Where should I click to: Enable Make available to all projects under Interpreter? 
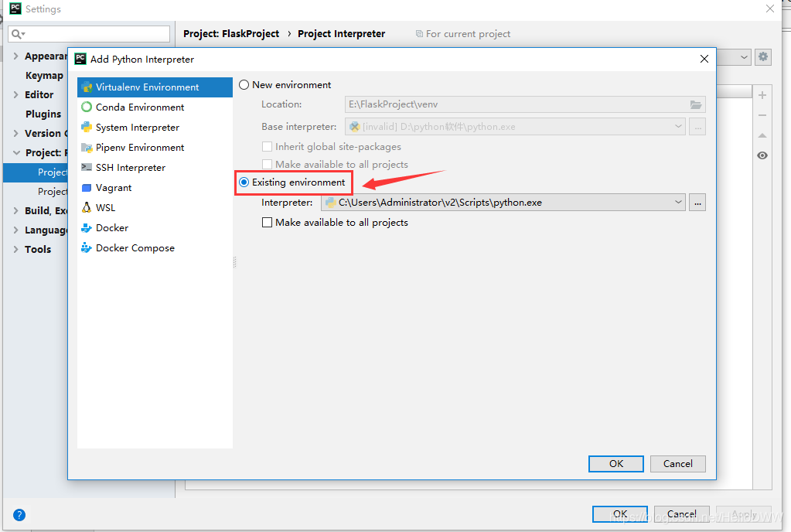pyautogui.click(x=268, y=223)
